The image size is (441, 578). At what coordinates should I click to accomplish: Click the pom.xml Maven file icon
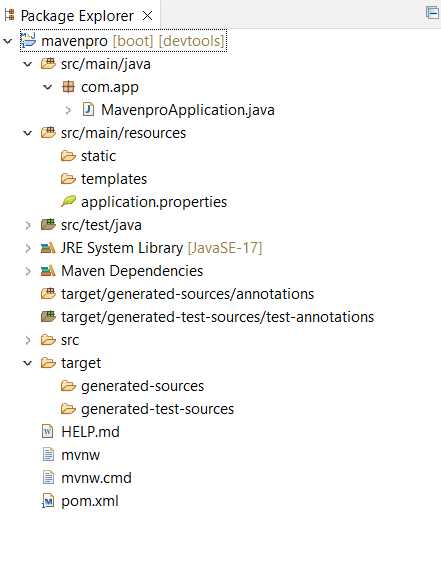(48, 501)
